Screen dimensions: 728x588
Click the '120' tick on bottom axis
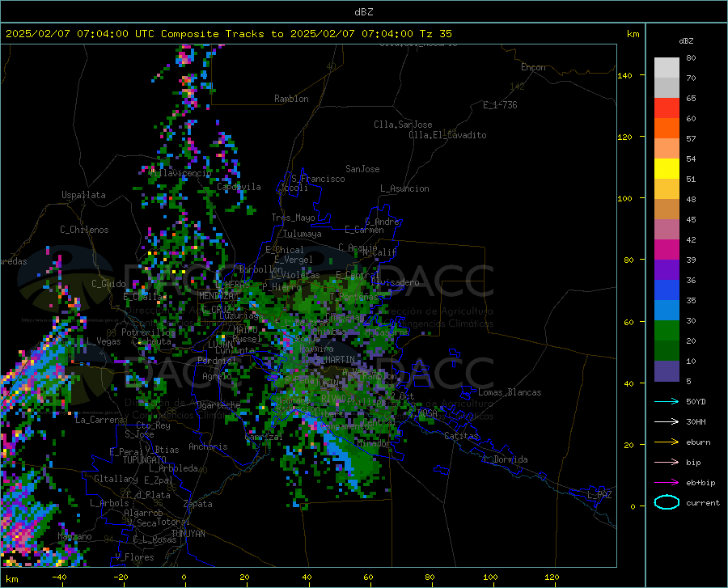[552, 577]
